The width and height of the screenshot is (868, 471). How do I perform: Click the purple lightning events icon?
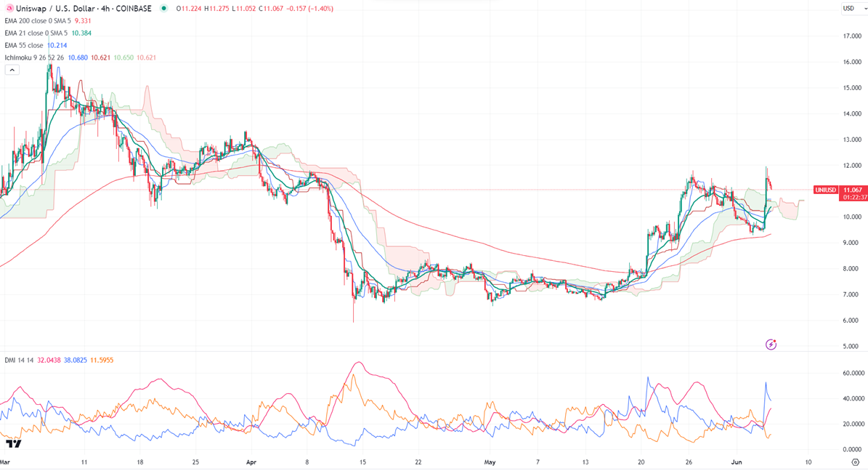tap(771, 345)
